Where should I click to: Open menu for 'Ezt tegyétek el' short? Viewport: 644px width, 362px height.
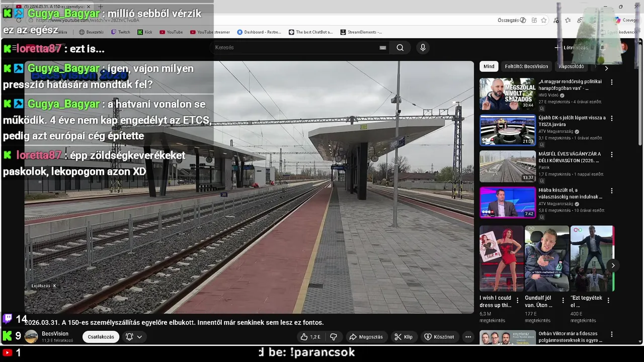click(608, 301)
